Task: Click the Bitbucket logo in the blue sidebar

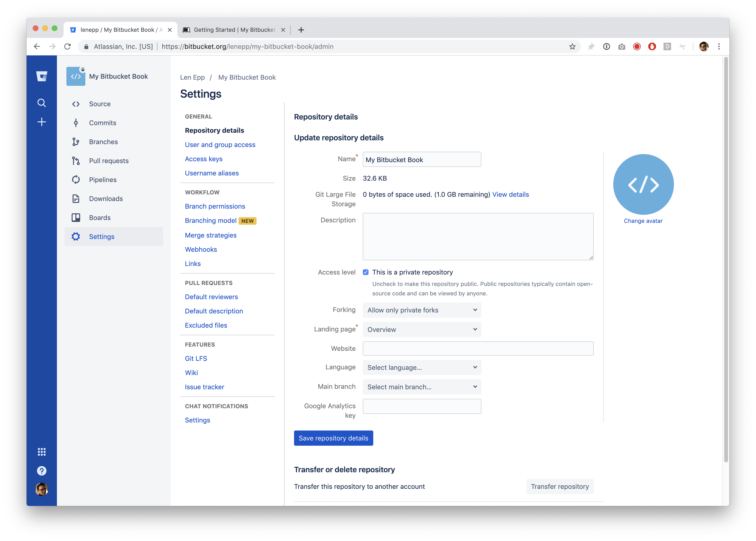Action: (x=42, y=76)
